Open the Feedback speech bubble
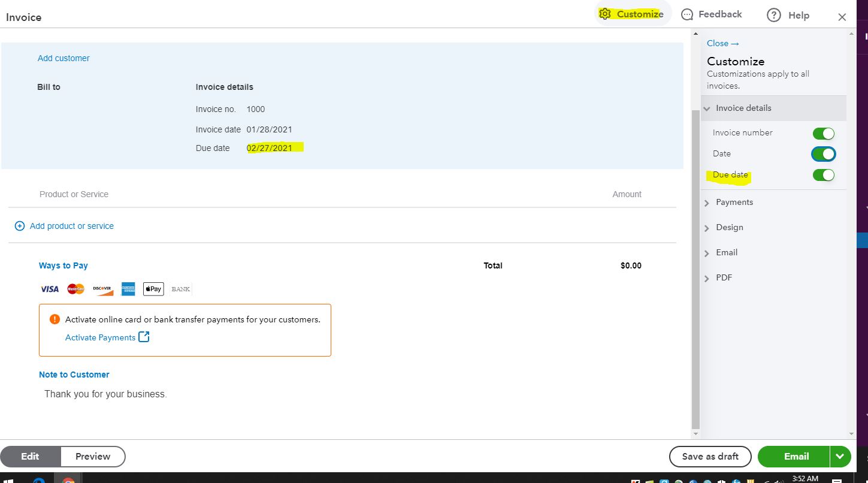 pos(712,14)
